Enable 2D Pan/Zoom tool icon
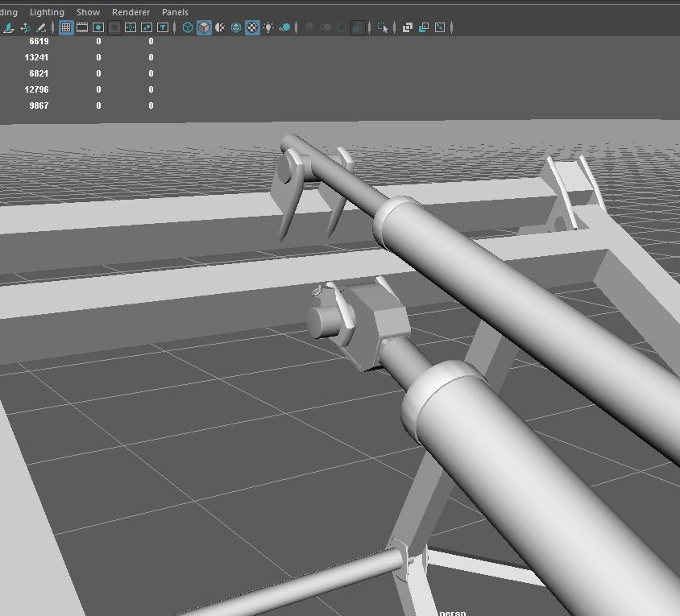Screen dimensions: 680x616 click(25, 27)
